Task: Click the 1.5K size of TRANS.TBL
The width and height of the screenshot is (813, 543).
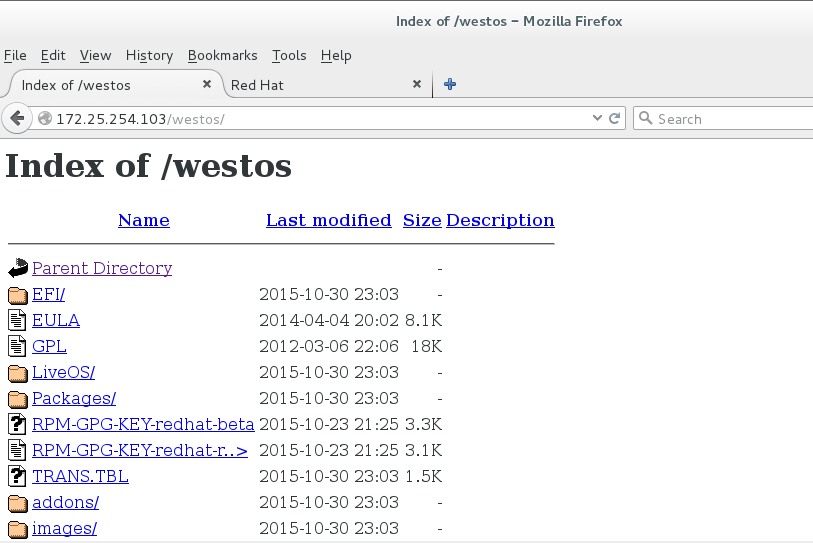Action: [423, 476]
